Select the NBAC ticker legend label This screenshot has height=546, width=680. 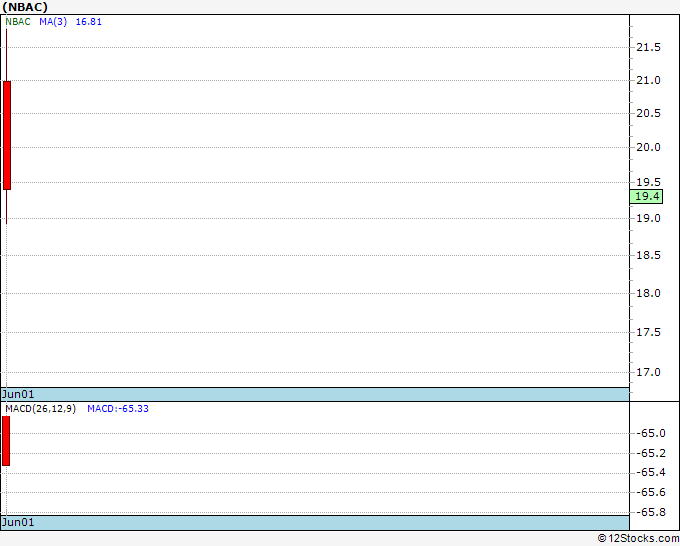pyautogui.click(x=18, y=22)
